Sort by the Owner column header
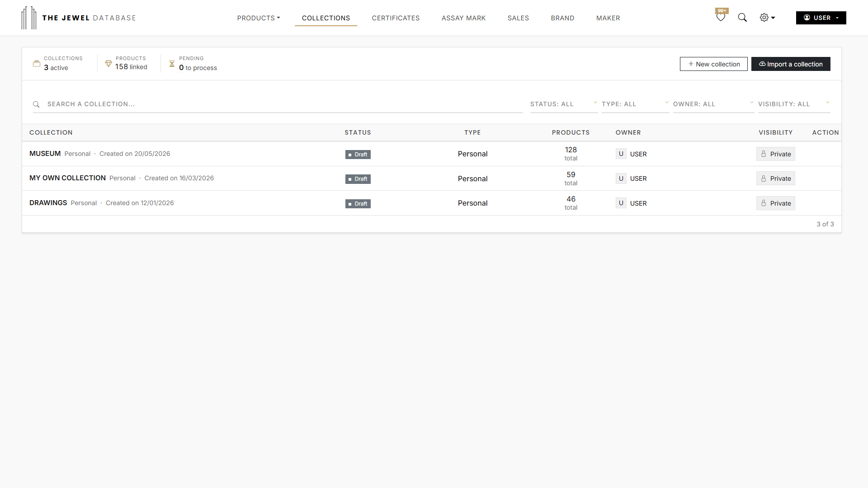This screenshot has height=488, width=868. pyautogui.click(x=628, y=132)
